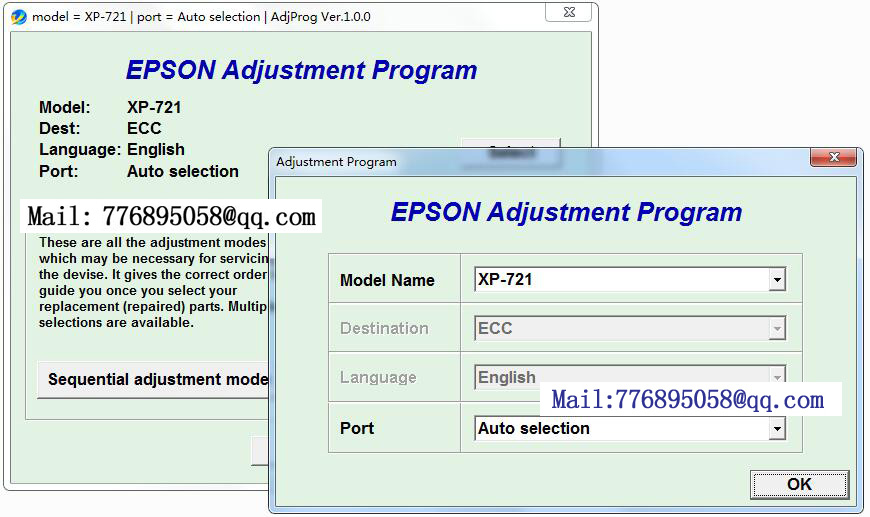Click the Sequential adjustment mode button
Image resolution: width=870 pixels, height=517 pixels.
coord(153,380)
